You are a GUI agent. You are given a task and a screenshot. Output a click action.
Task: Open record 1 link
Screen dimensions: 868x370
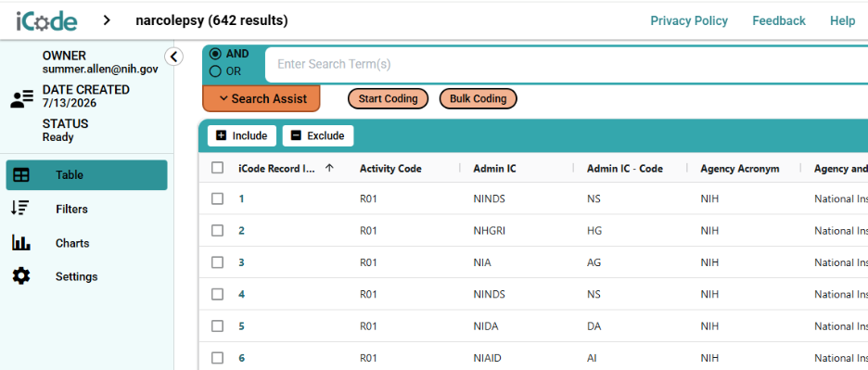pyautogui.click(x=241, y=198)
